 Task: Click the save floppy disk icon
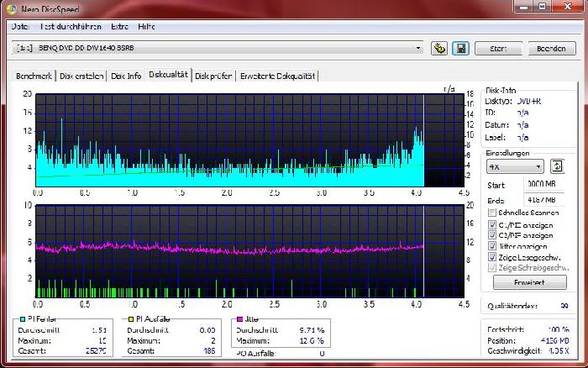pos(460,49)
